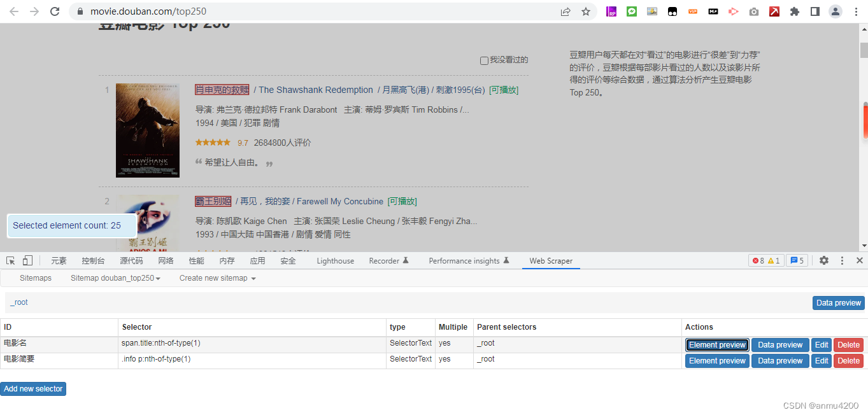Open the 肖申克的救赎 movie title link
This screenshot has width=868, height=415.
click(222, 90)
